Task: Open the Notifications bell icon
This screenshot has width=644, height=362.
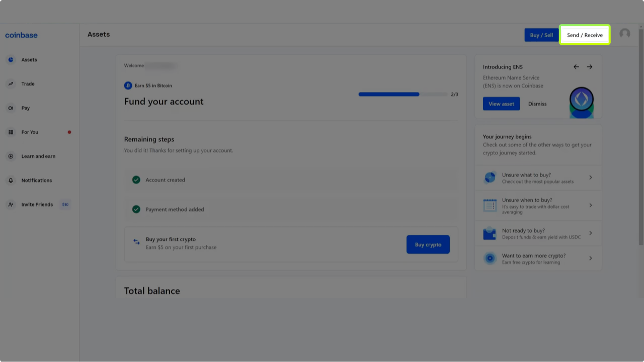Action: click(x=11, y=180)
